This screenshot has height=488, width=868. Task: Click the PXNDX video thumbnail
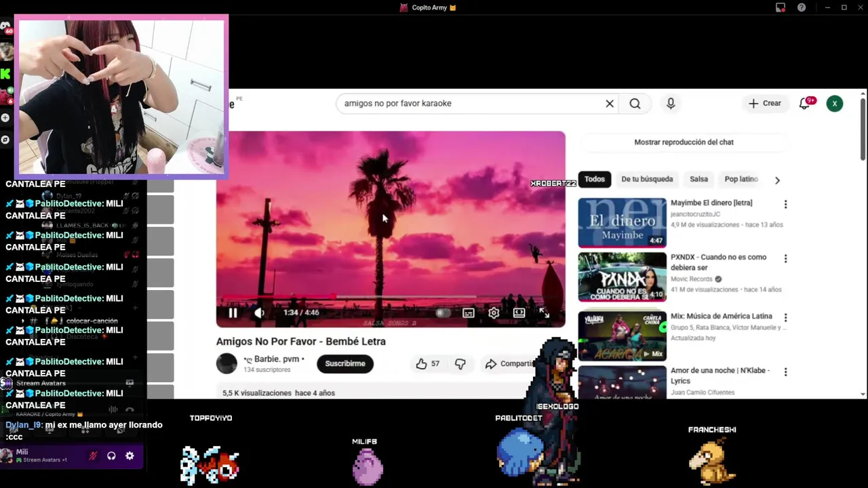(622, 277)
